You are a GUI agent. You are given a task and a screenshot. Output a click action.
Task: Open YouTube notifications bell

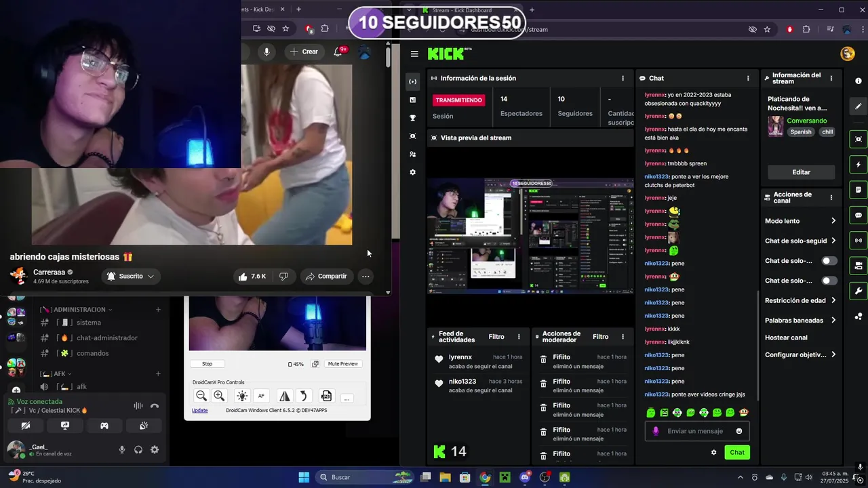(x=338, y=52)
